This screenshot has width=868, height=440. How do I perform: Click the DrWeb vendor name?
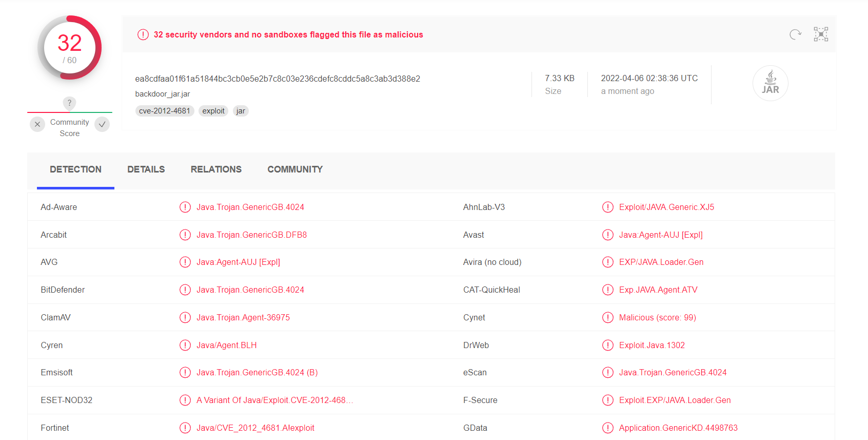476,345
